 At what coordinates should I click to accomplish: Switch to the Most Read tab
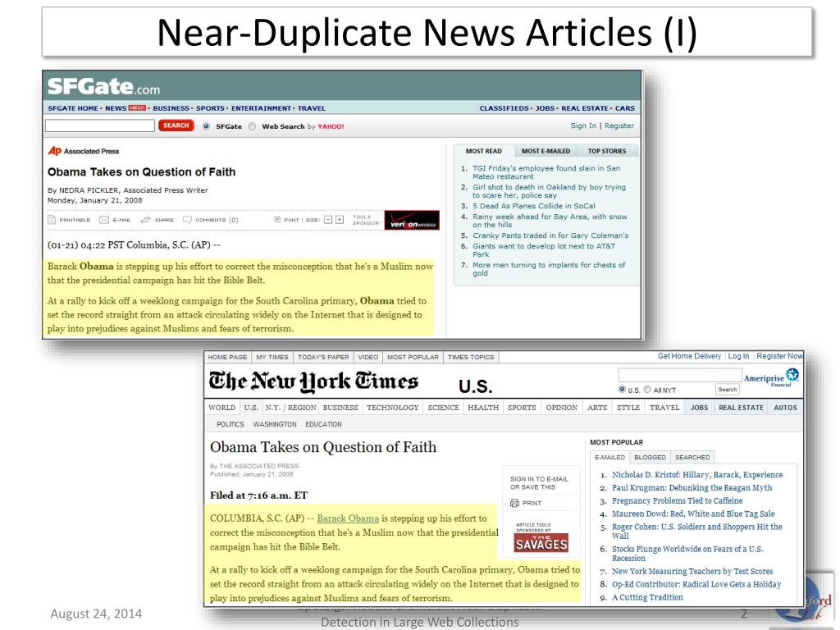pyautogui.click(x=484, y=151)
